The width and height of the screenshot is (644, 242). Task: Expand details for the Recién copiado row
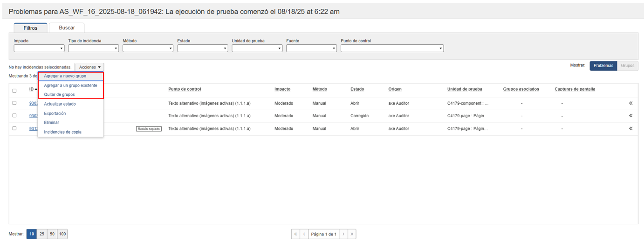click(x=630, y=128)
